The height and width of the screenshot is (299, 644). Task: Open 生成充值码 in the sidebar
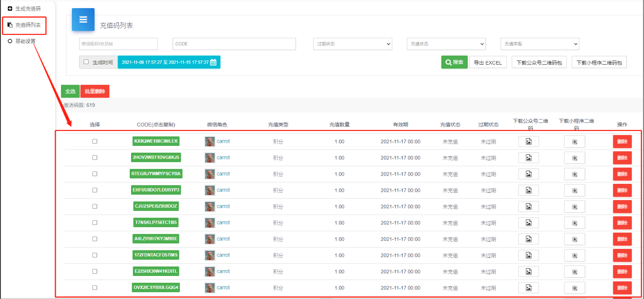click(x=28, y=9)
